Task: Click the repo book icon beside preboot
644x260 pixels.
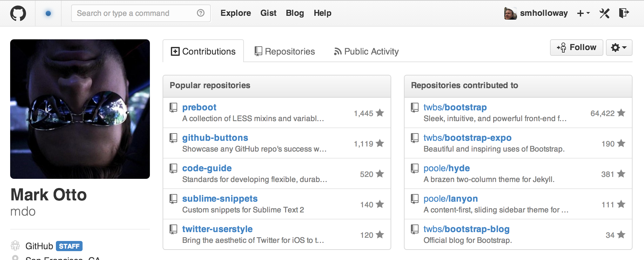Action: pos(173,107)
